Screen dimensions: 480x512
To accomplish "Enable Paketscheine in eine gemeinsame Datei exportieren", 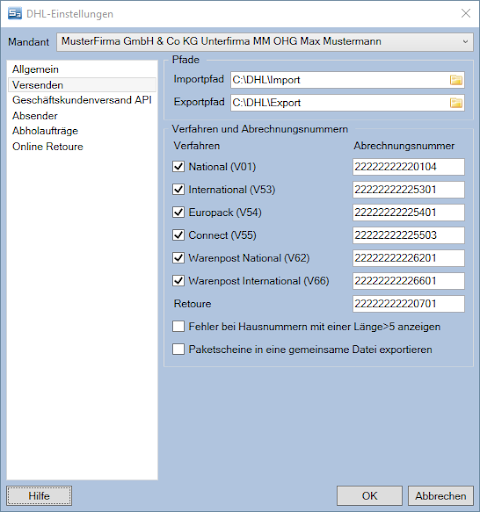I will click(178, 349).
